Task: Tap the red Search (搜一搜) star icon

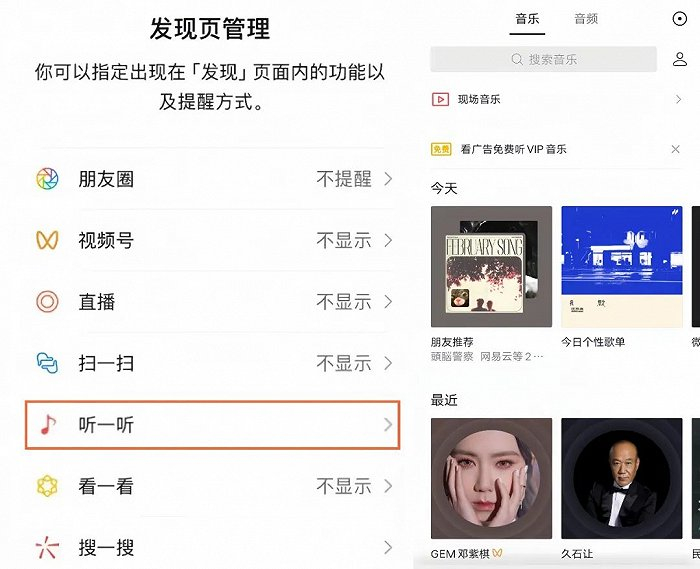Action: click(47, 548)
